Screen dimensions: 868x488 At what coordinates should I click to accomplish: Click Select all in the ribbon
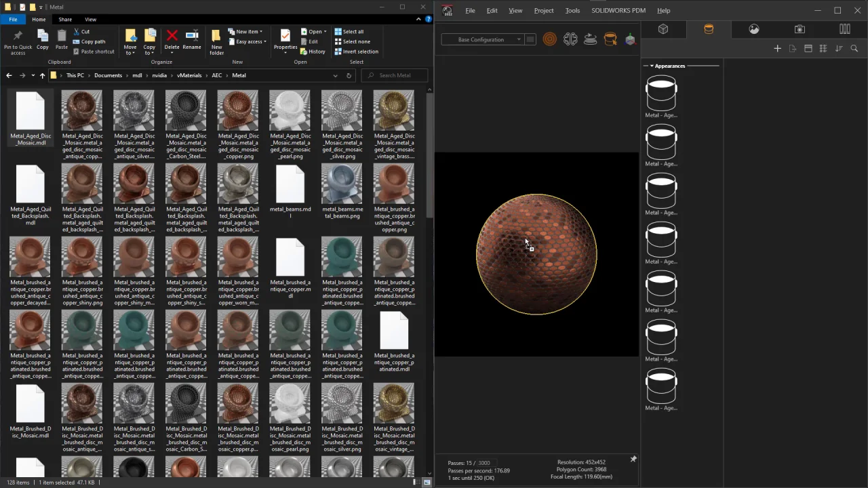tap(352, 31)
